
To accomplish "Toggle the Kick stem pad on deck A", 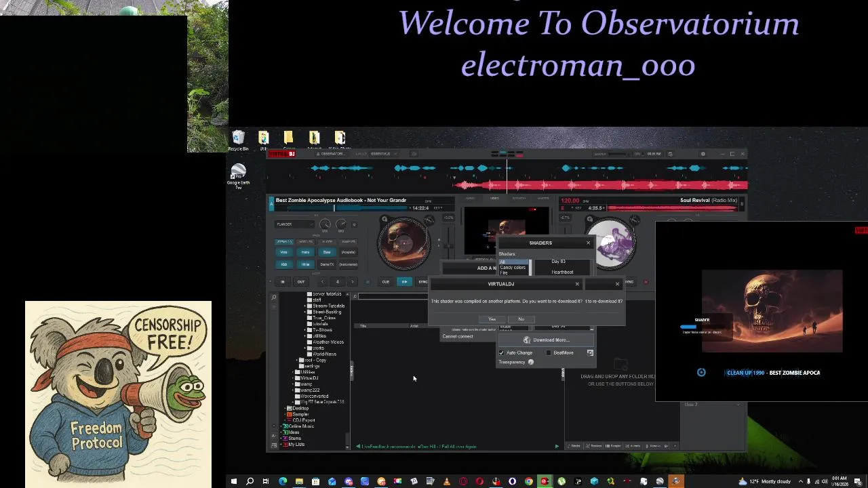I will point(284,264).
